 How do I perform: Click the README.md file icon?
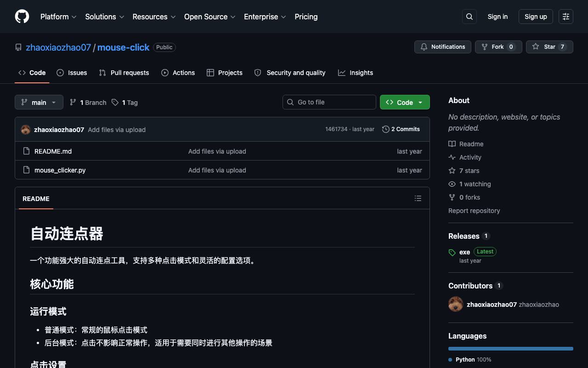[x=26, y=151]
